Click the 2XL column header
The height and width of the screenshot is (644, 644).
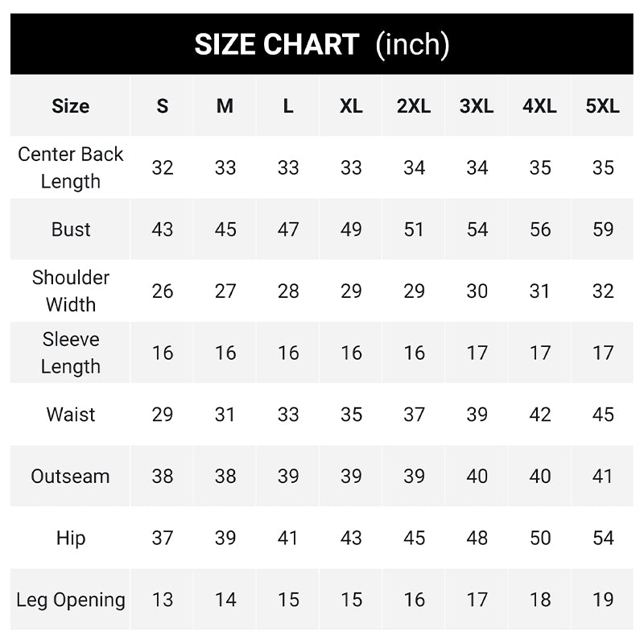click(414, 106)
